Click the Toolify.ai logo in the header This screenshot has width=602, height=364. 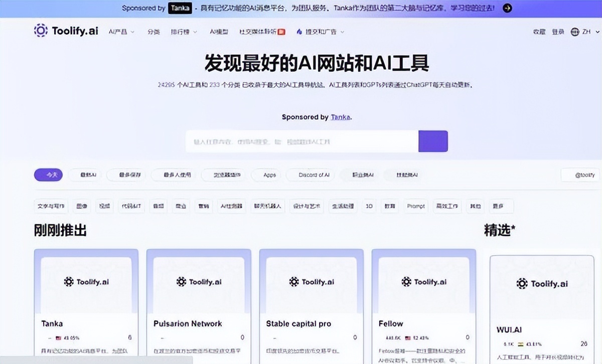pyautogui.click(x=66, y=31)
